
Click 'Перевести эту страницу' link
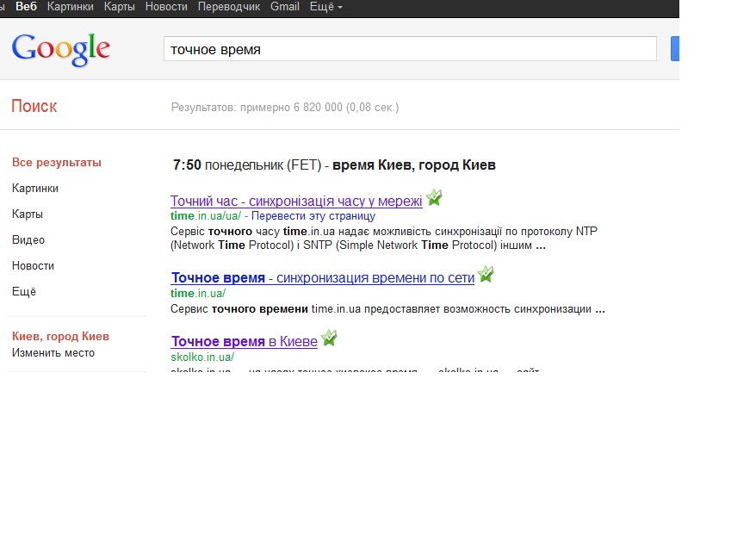pyautogui.click(x=313, y=215)
